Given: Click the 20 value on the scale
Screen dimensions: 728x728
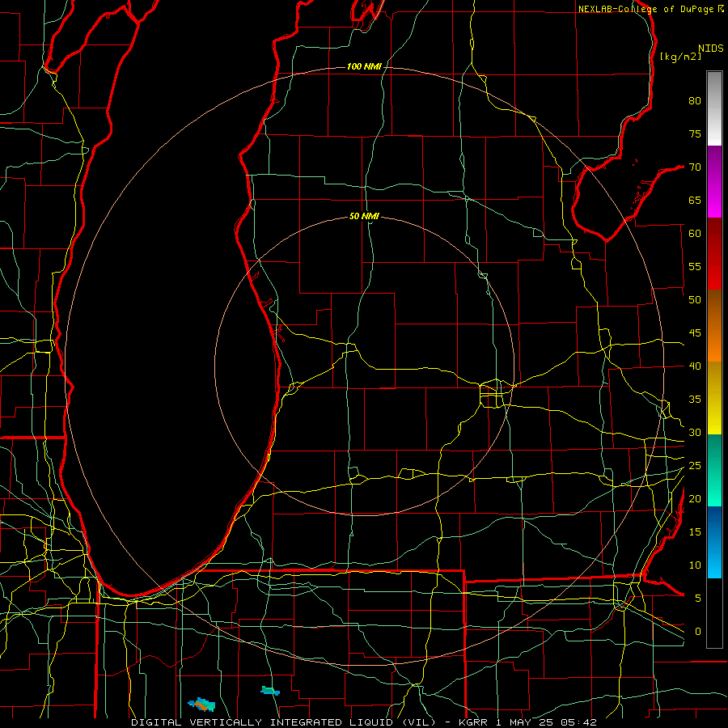Looking at the screenshot, I should (695, 499).
